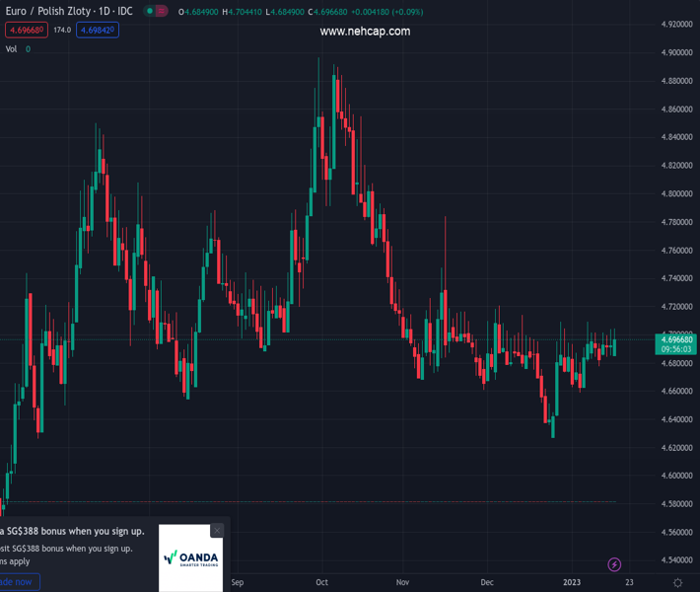Select the Euro / Polish Zloty symbol title
The height and width of the screenshot is (592, 700).
tap(69, 11)
